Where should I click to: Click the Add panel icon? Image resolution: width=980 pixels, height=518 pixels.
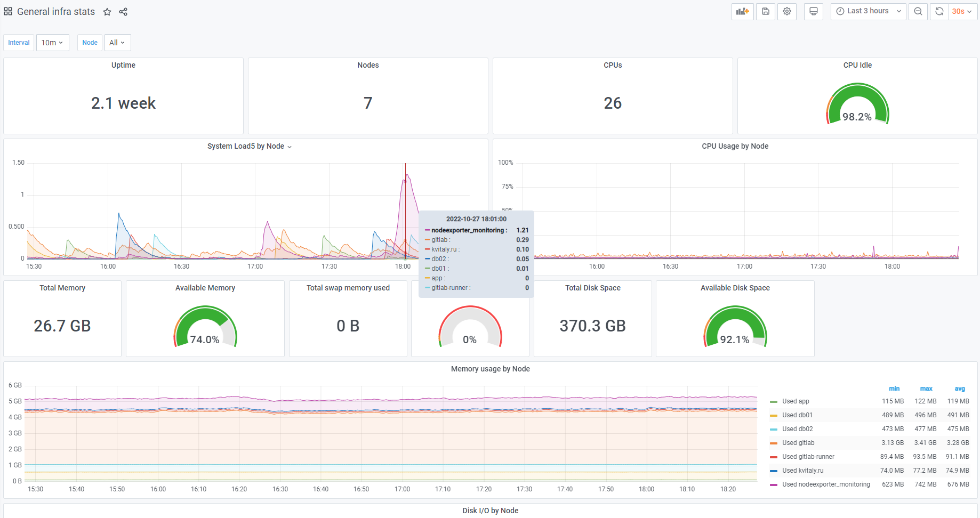click(743, 11)
